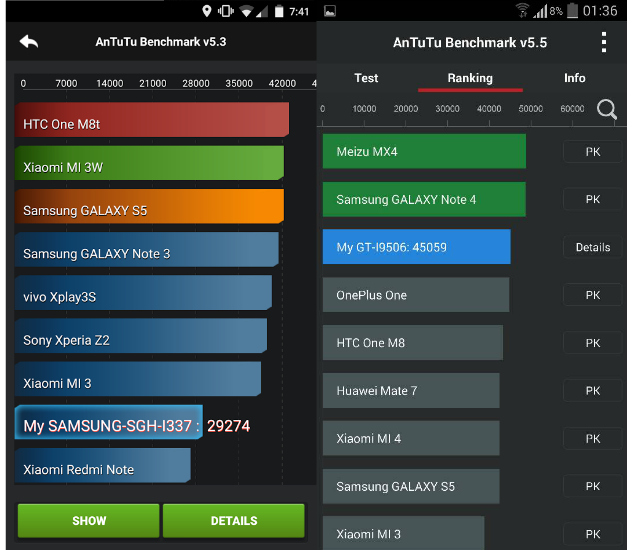Viewport: 635px width, 550px height.
Task: Open Details for My GT-I9506
Action: click(x=592, y=247)
